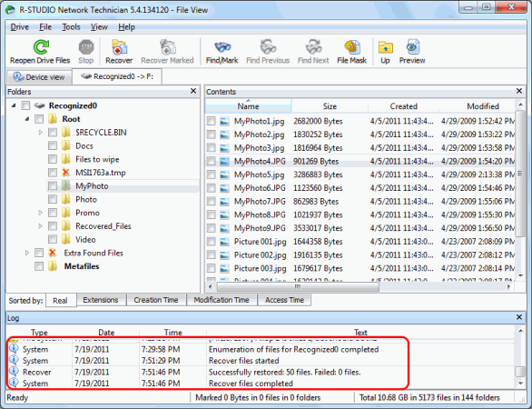Check the Metafiles checkbox
The width and height of the screenshot is (532, 409).
(39, 266)
